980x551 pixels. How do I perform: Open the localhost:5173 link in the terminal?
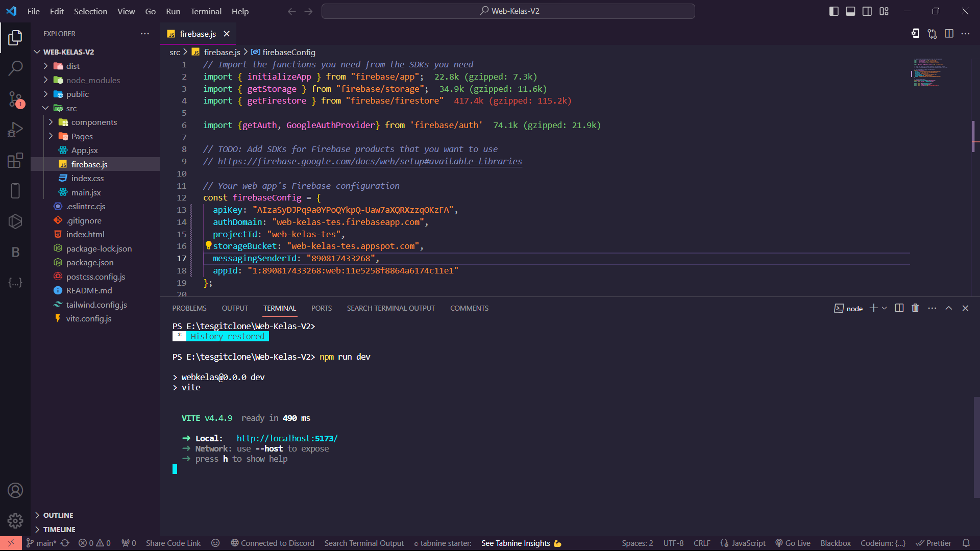(x=286, y=438)
